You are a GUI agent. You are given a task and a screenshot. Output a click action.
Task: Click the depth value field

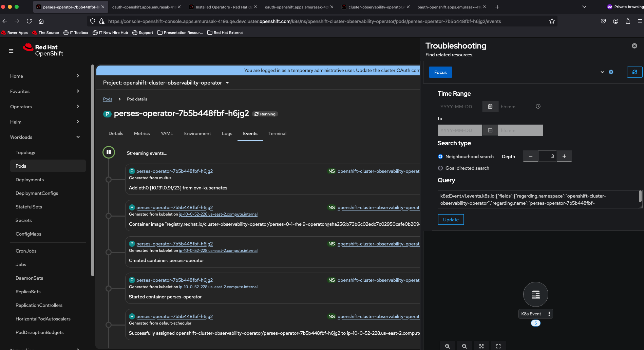click(547, 156)
